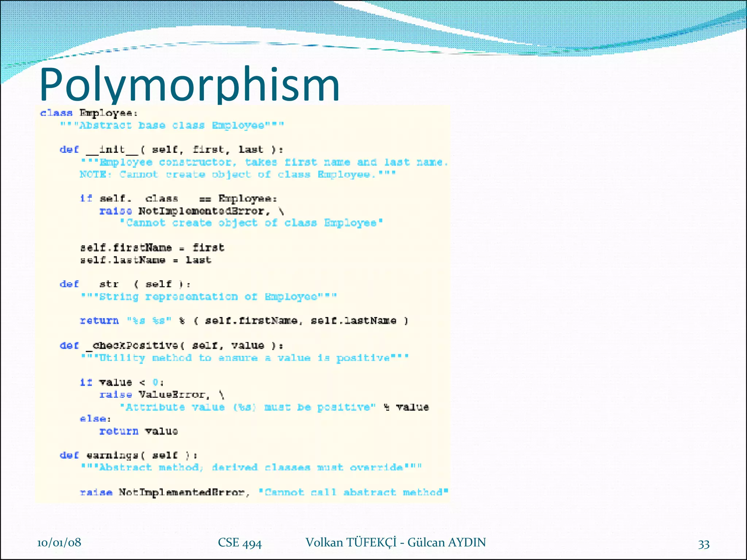Viewport: 747px width, 560px height.
Task: Click the 'def earnings( self ):' line
Action: click(x=128, y=456)
